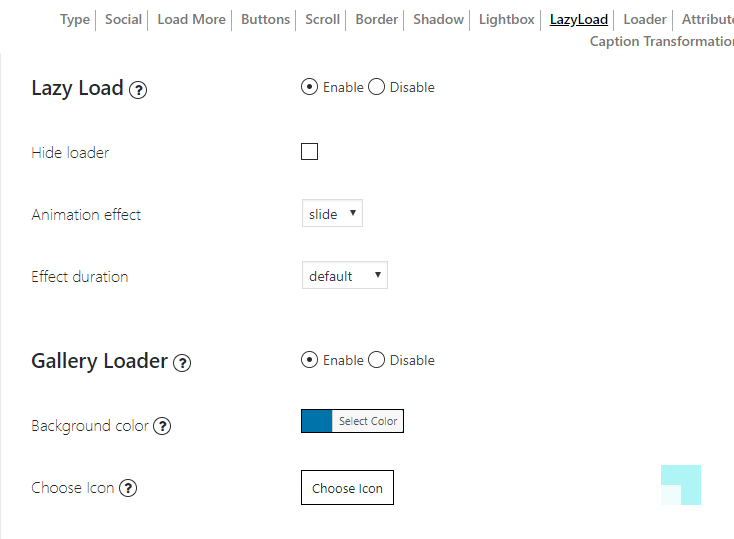Open the Animation effect slide dropdown

[332, 214]
